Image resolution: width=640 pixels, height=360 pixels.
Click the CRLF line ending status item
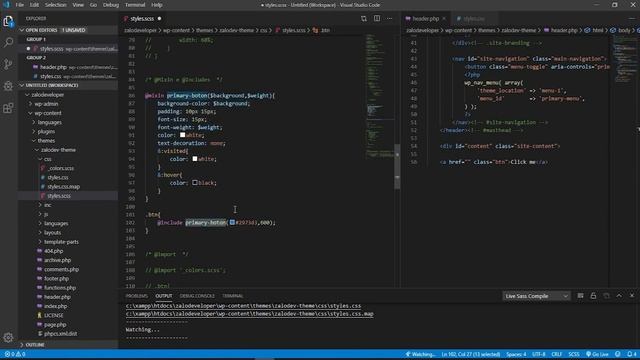pos(557,354)
